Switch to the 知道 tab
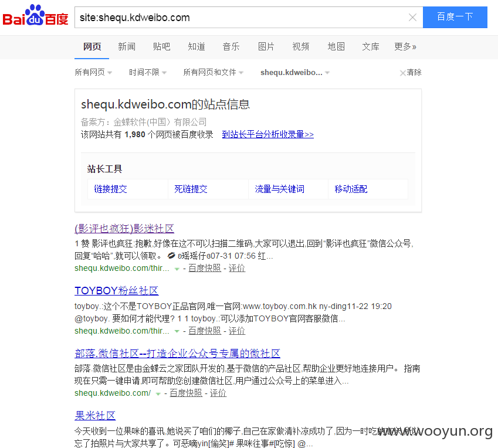Viewport: 498px width, 448px height. (x=197, y=47)
